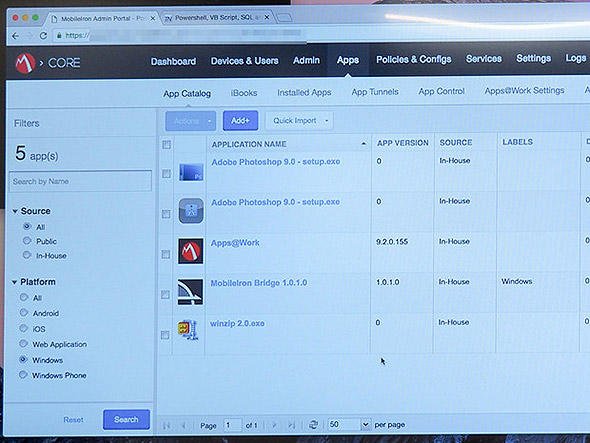590x443 pixels.
Task: Go back using browser back arrow
Action: click(x=15, y=36)
